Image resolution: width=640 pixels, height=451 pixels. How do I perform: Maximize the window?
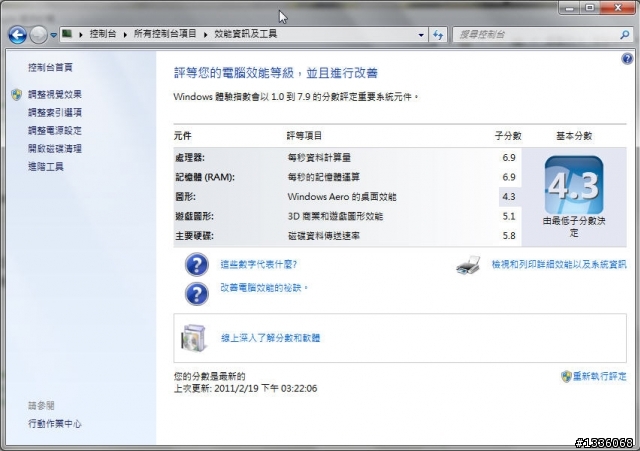[x=590, y=8]
